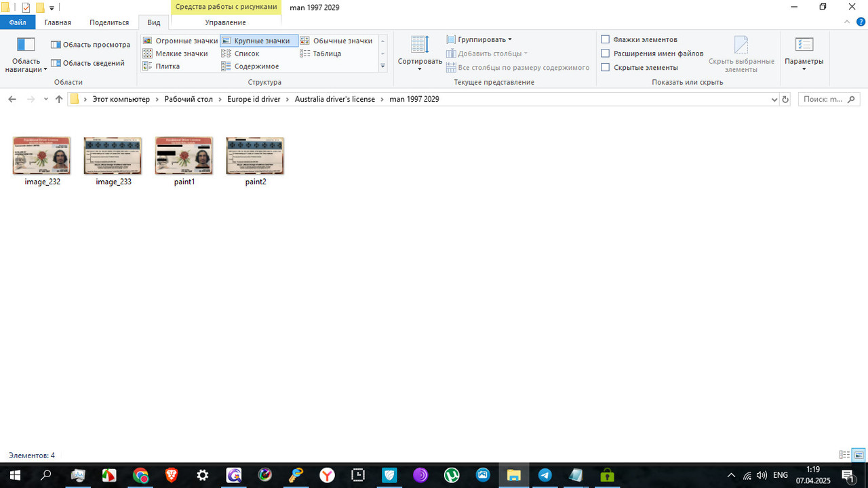This screenshot has width=868, height=488.
Task: Open the Сортировать dropdown
Action: click(x=420, y=54)
